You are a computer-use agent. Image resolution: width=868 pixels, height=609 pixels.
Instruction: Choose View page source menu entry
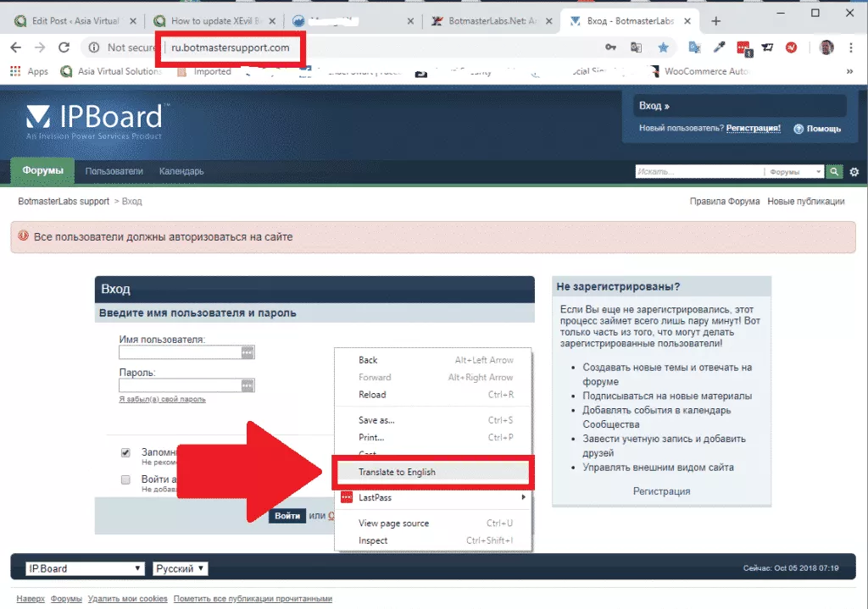[x=393, y=523]
